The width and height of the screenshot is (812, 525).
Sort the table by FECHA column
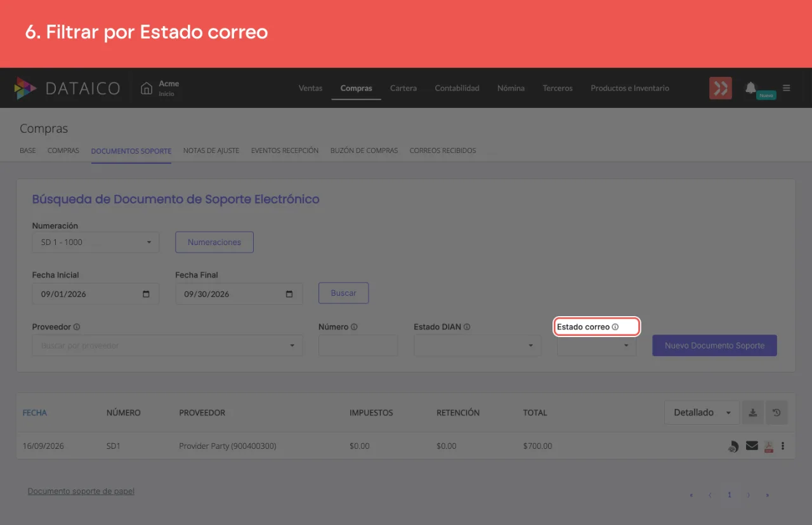pos(35,413)
